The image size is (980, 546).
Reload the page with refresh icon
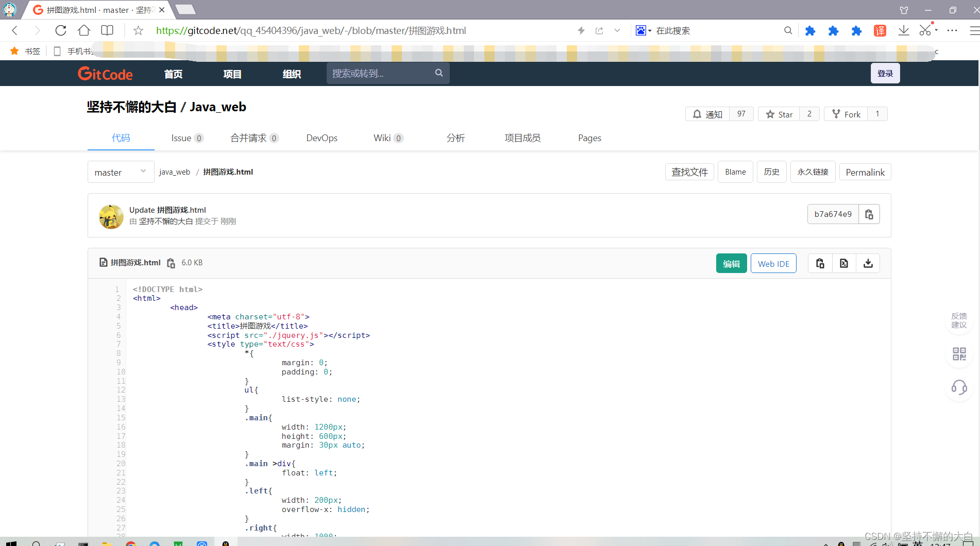[61, 30]
